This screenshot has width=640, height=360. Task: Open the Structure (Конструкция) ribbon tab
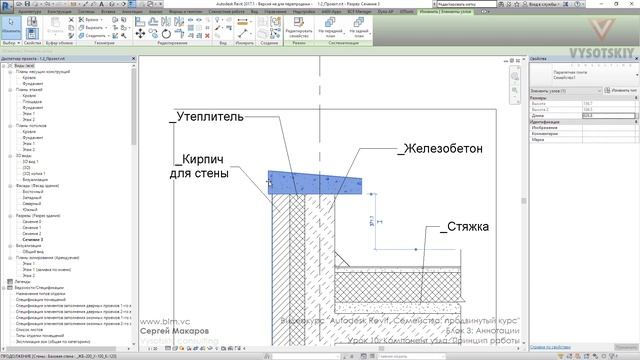[x=60, y=11]
